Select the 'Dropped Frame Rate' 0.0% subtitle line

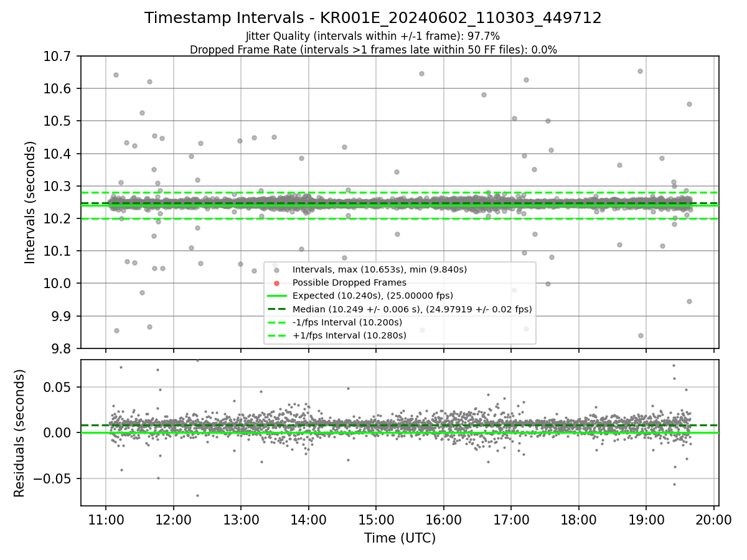click(x=373, y=49)
